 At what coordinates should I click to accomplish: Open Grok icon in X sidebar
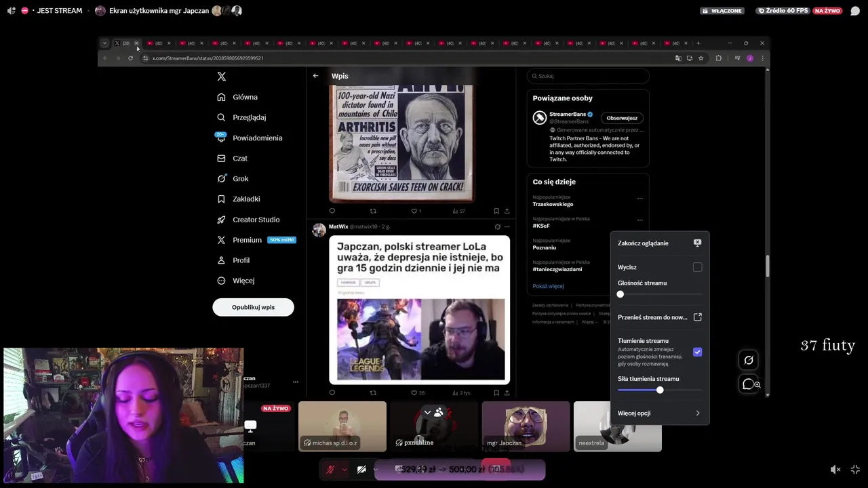[x=221, y=178]
